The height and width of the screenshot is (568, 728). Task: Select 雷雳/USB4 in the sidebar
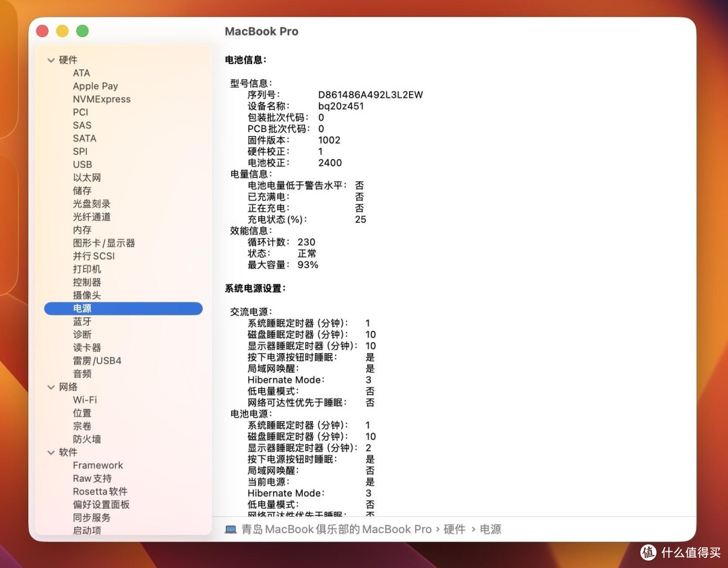[x=97, y=360]
